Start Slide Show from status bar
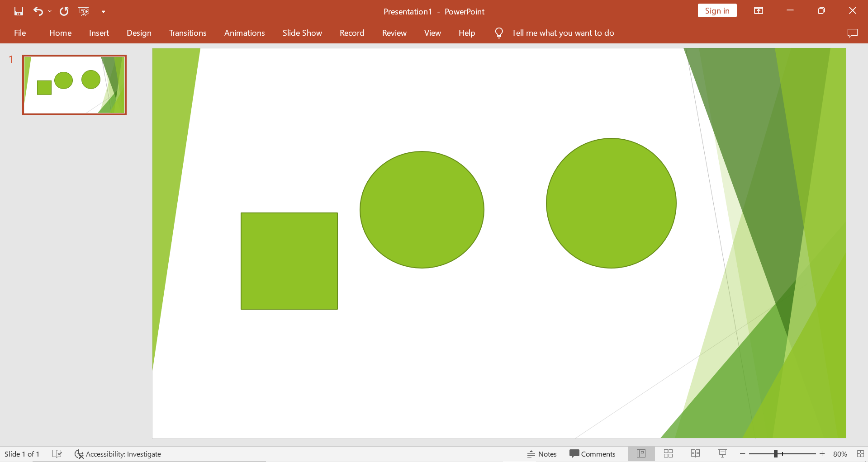 (722, 454)
